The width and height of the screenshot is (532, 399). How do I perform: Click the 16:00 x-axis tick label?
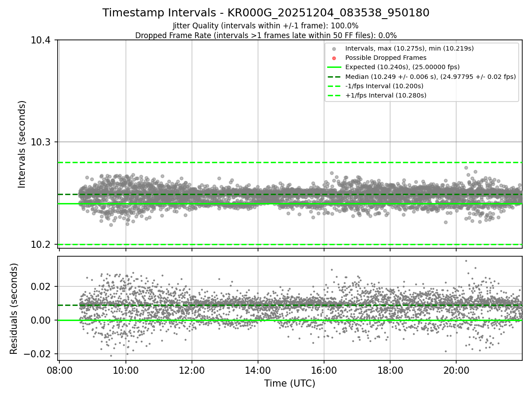(x=324, y=371)
